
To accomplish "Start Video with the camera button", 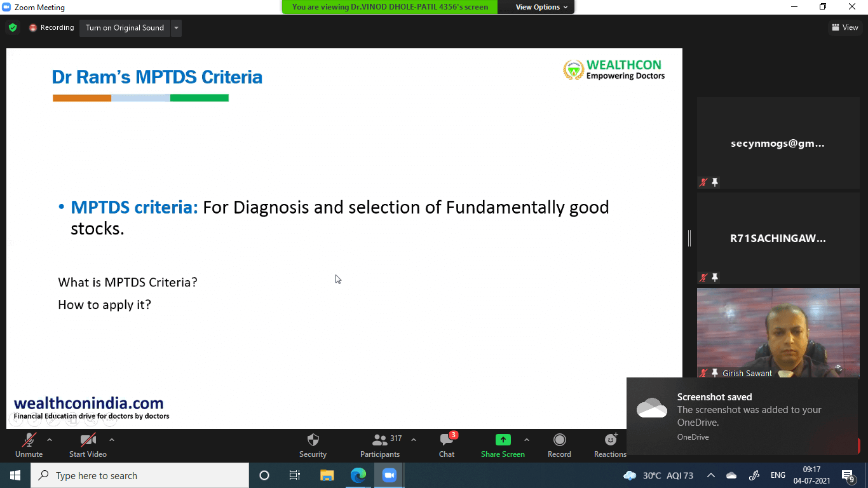I will pos(88,440).
